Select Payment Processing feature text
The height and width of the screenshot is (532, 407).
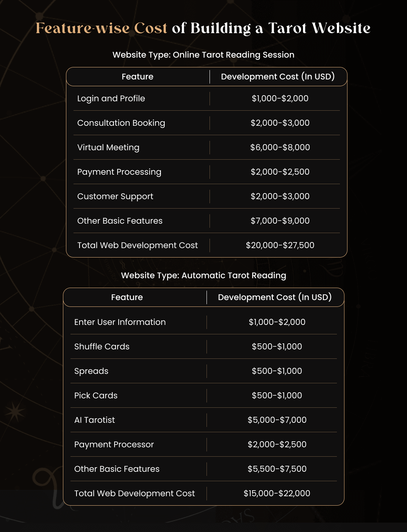119,172
